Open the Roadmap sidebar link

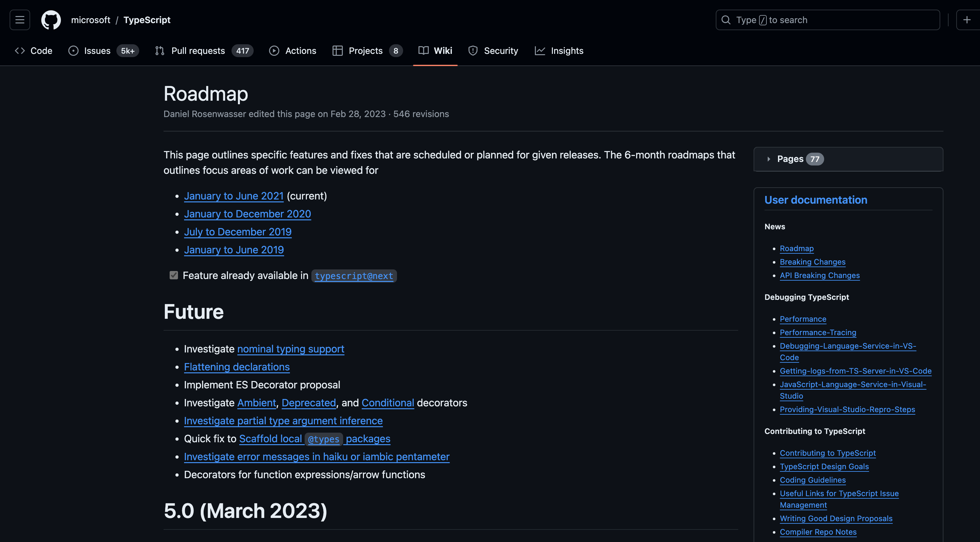[x=797, y=248]
